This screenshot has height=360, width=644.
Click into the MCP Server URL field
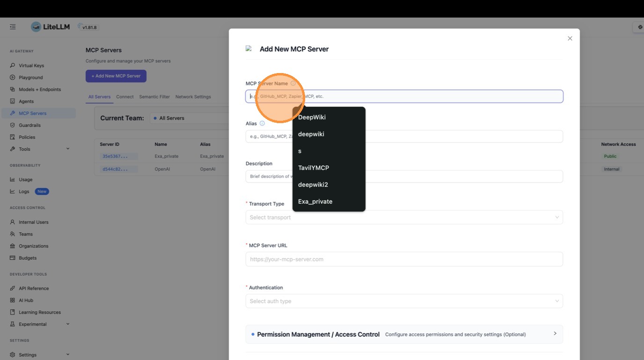(x=404, y=259)
